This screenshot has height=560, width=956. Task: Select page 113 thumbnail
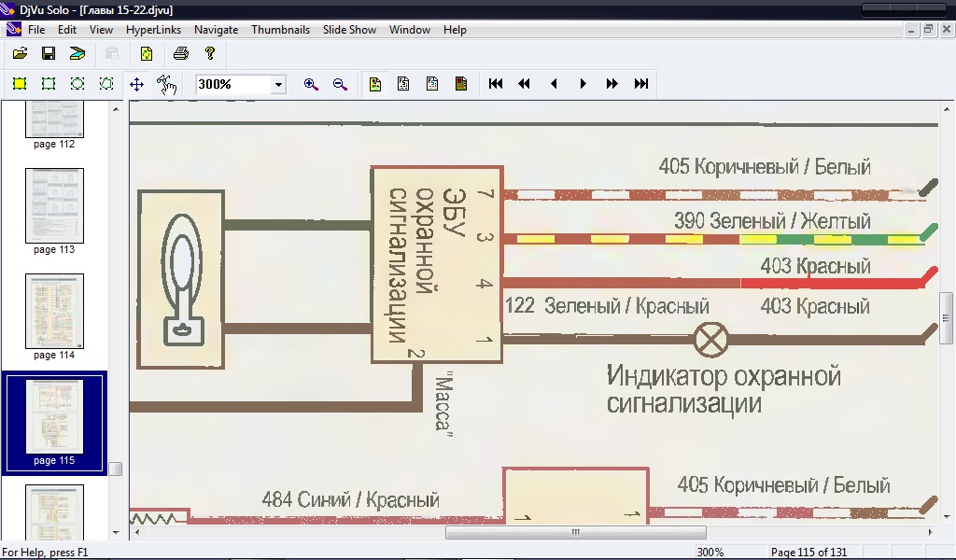(x=54, y=206)
